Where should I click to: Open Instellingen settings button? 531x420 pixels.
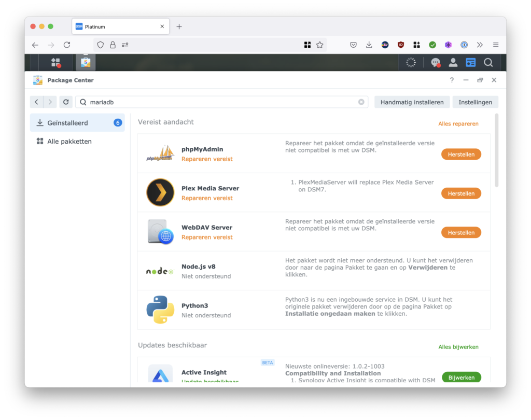pos(475,102)
